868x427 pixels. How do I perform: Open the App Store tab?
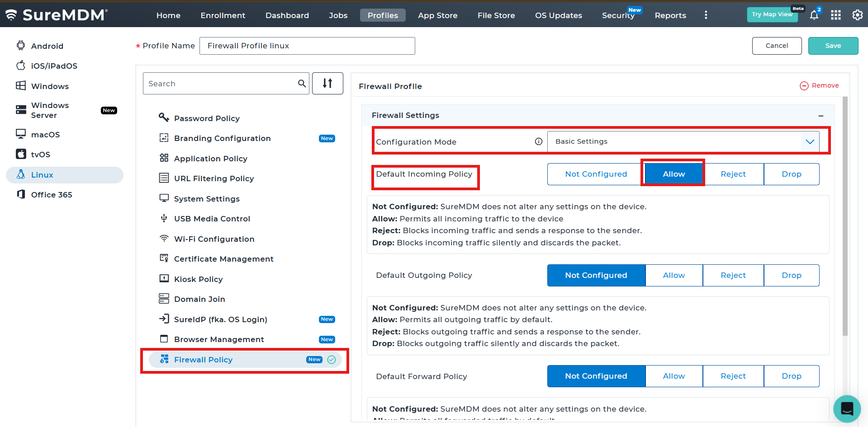coord(437,15)
